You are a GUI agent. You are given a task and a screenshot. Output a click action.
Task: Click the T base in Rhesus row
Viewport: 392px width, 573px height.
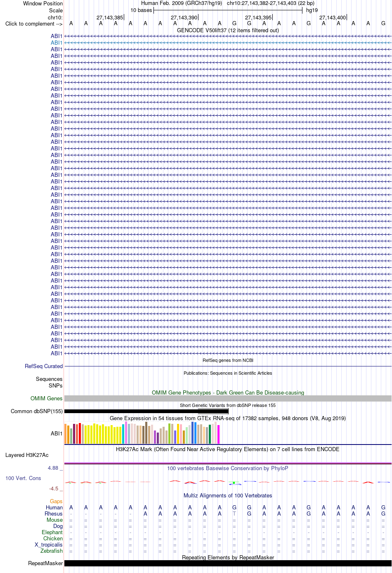[234, 514]
